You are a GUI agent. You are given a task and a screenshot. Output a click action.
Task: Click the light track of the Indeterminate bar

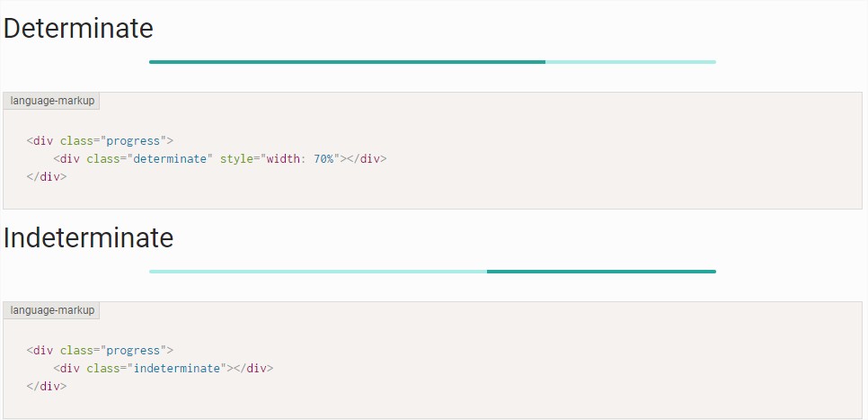[317, 271]
